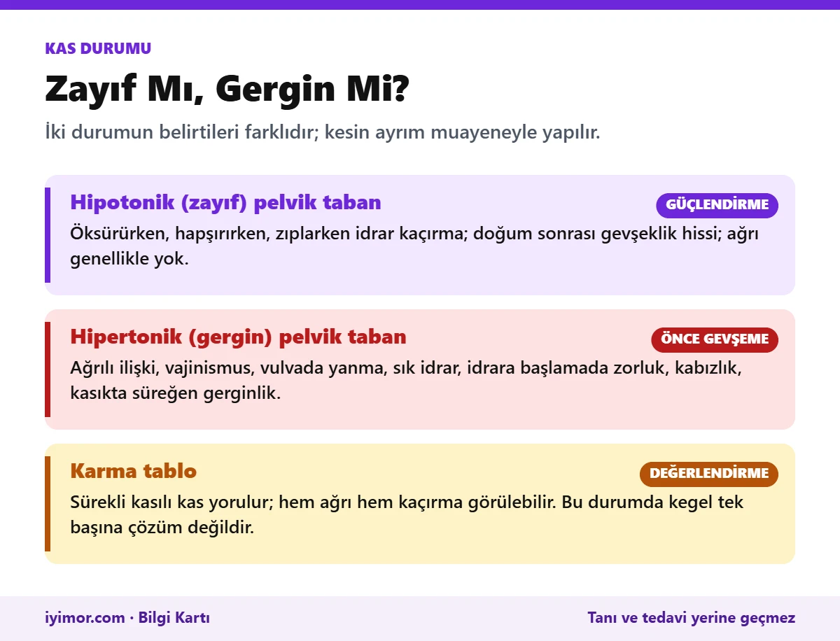
Task: Click the 'KAS DURUMU' label
Action: (x=98, y=48)
